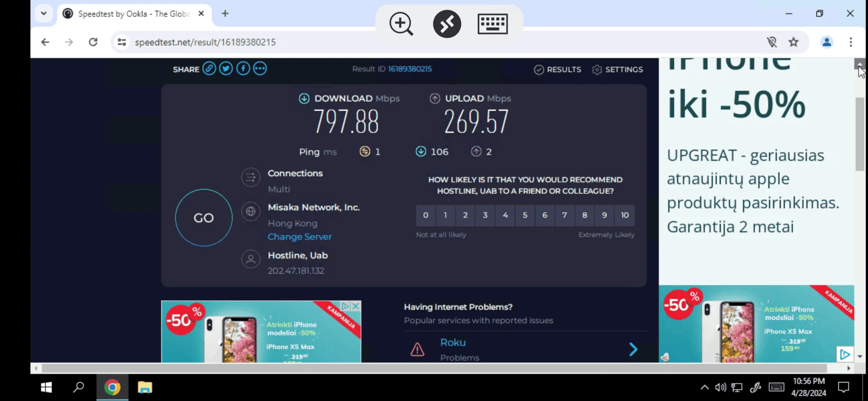Rate recommendation score 9
The width and height of the screenshot is (868, 401).
click(x=604, y=215)
